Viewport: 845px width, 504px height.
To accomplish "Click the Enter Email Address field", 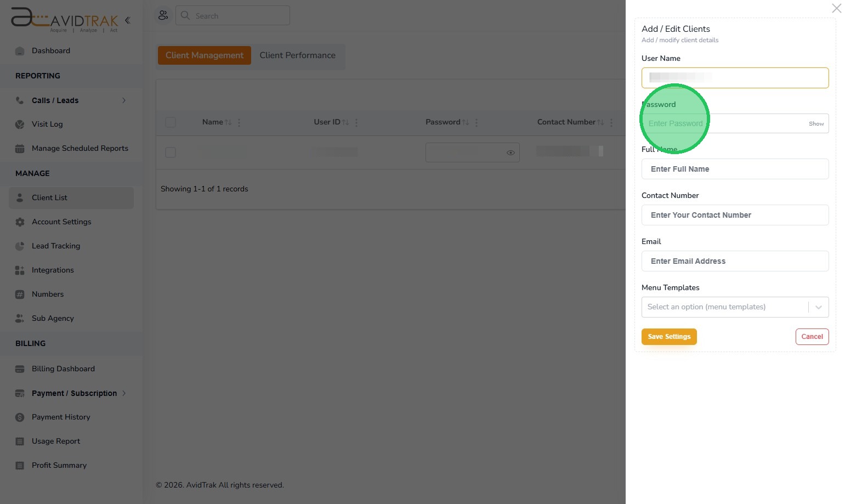I will [735, 261].
